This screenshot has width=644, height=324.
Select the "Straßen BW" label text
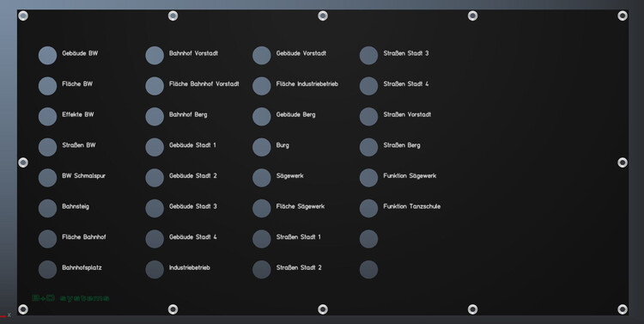pyautogui.click(x=79, y=145)
